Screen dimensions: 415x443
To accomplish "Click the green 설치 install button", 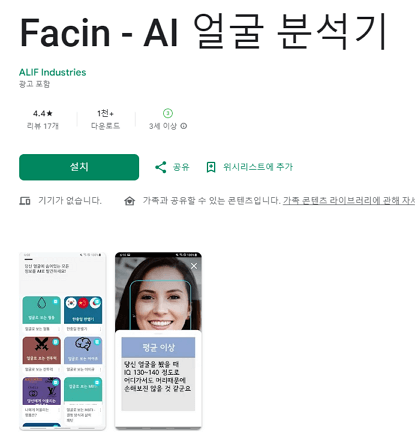I will [x=79, y=167].
